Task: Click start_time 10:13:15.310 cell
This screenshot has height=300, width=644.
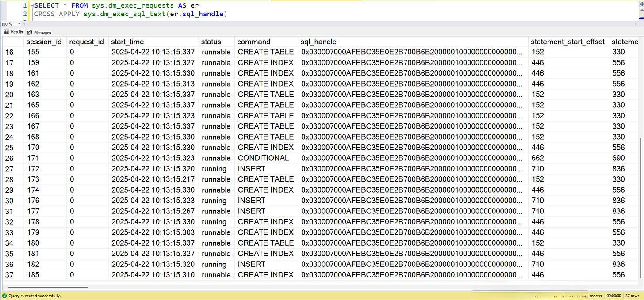Action: 153,275
